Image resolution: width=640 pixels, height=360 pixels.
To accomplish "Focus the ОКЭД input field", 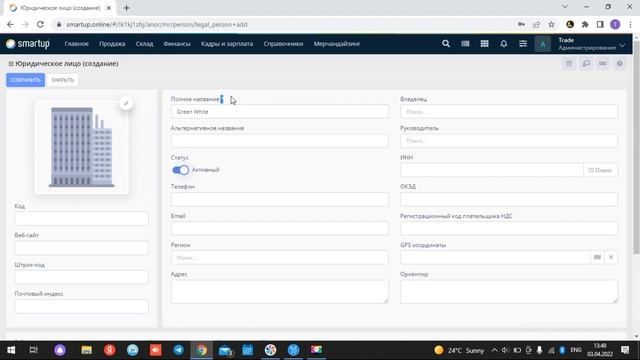I will (x=509, y=199).
